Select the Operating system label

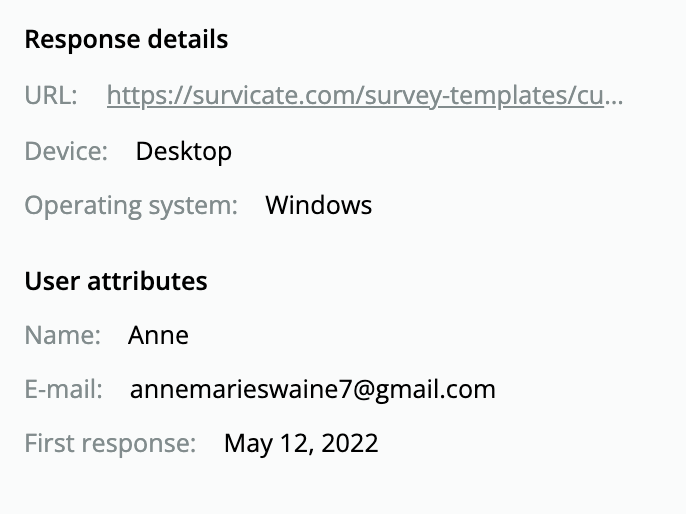(x=131, y=206)
